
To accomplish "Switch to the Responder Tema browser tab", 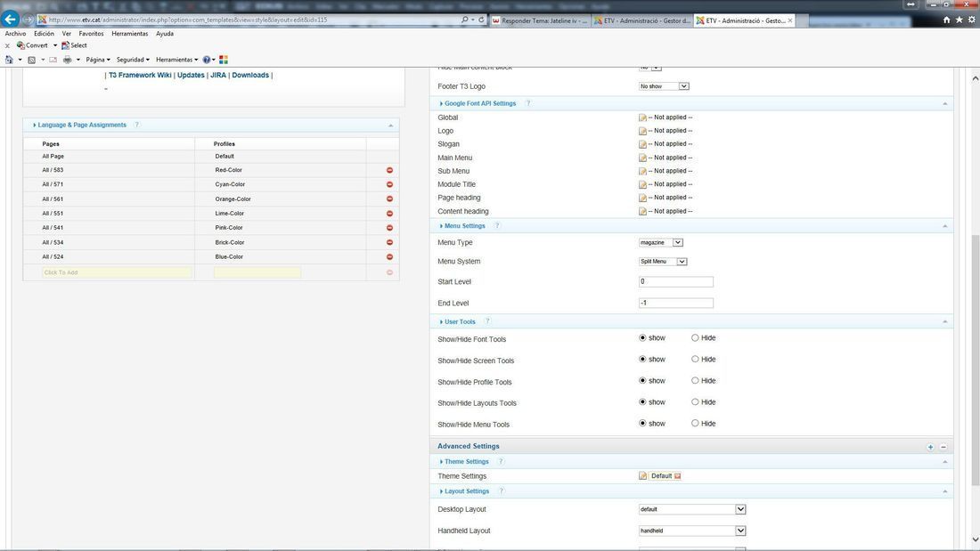I will (539, 20).
